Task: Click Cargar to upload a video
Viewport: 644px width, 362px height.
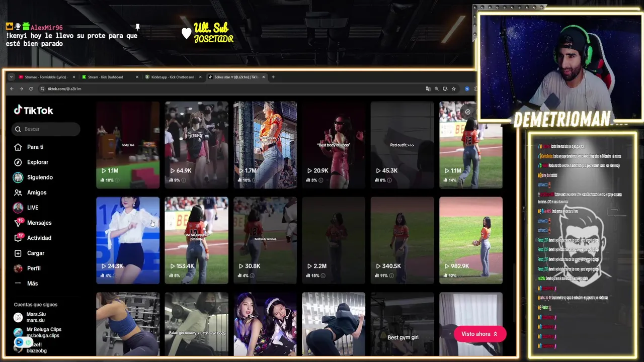Action: [x=36, y=253]
